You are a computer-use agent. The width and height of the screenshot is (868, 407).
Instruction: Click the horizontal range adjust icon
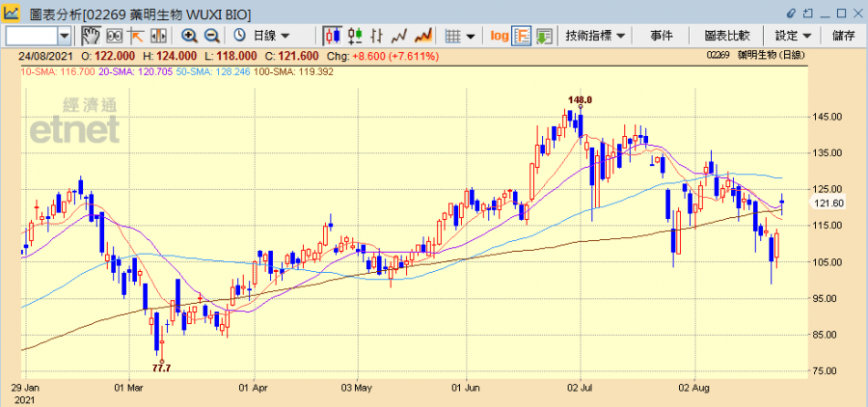[158, 36]
